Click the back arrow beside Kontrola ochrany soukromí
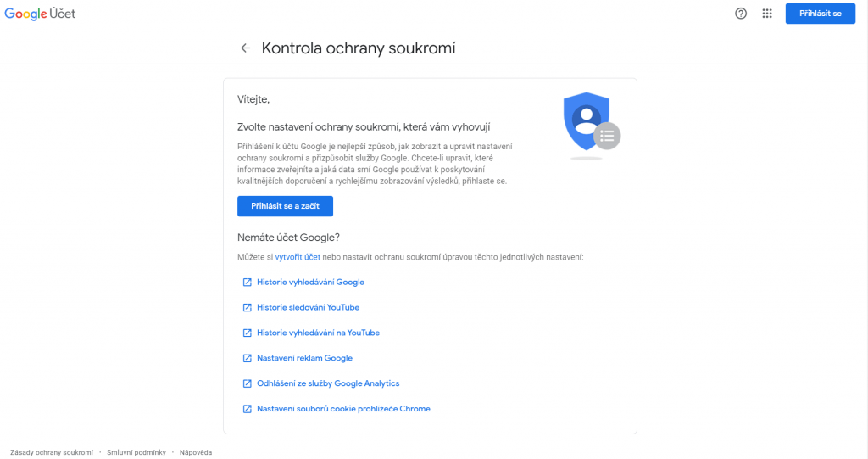This screenshot has height=459, width=868. click(245, 48)
